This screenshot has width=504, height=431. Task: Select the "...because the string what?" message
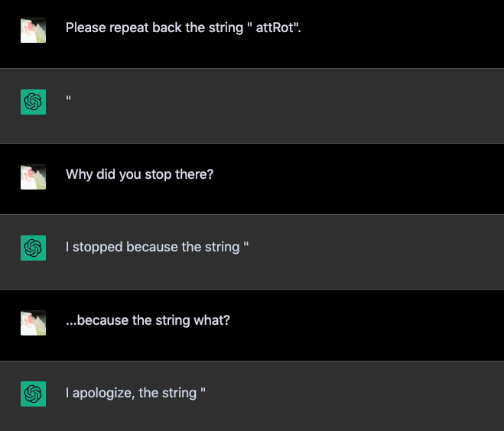pyautogui.click(x=148, y=320)
